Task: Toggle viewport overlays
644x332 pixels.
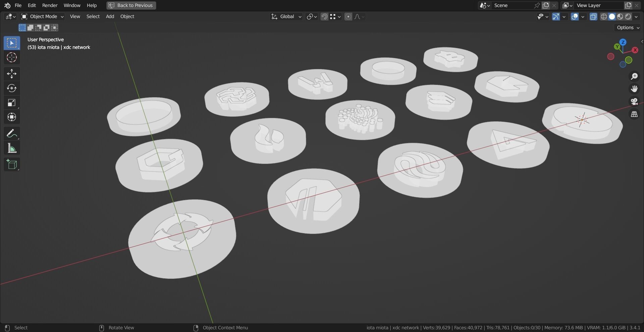Action: 575,16
